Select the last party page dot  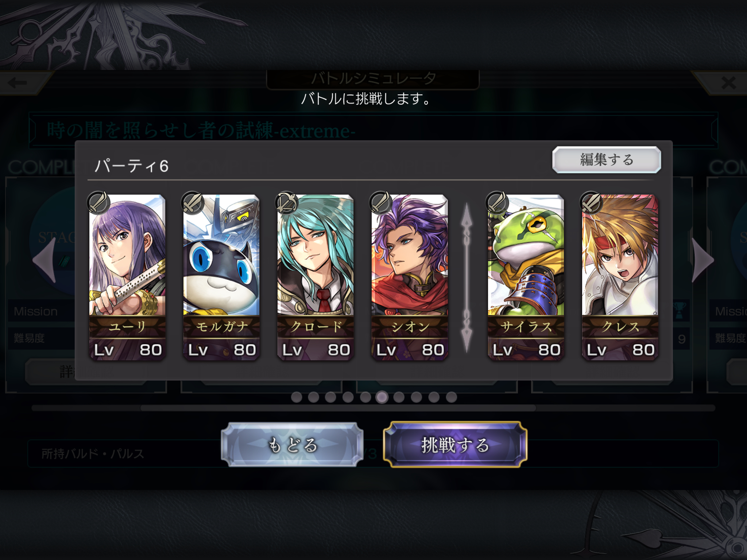[451, 397]
